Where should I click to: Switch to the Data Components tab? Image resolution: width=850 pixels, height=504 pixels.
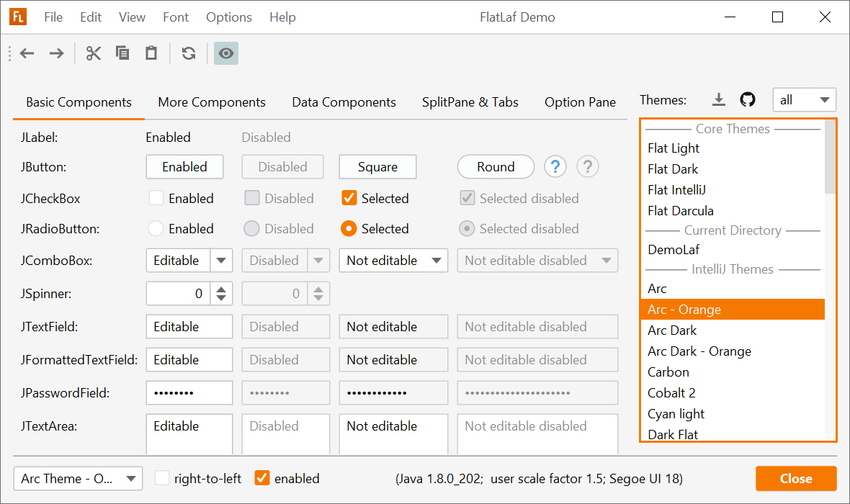click(344, 102)
